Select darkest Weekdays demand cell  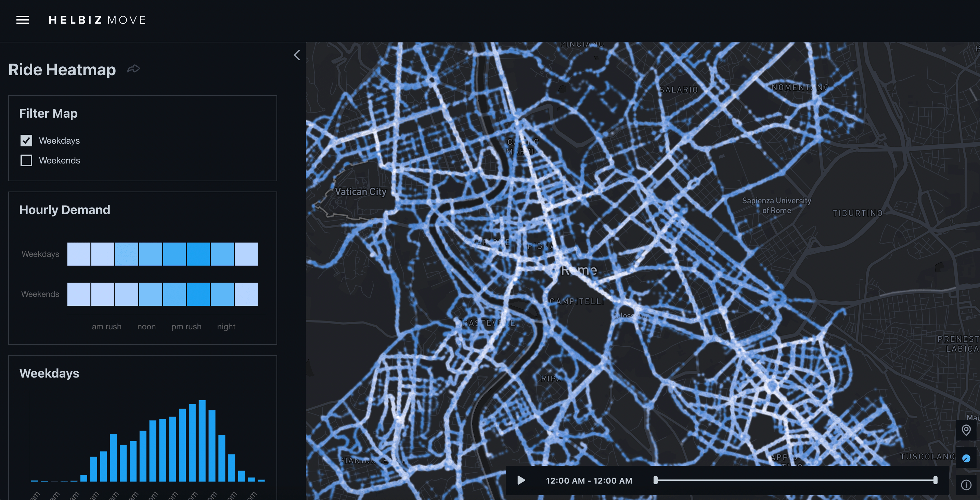pyautogui.click(x=198, y=254)
